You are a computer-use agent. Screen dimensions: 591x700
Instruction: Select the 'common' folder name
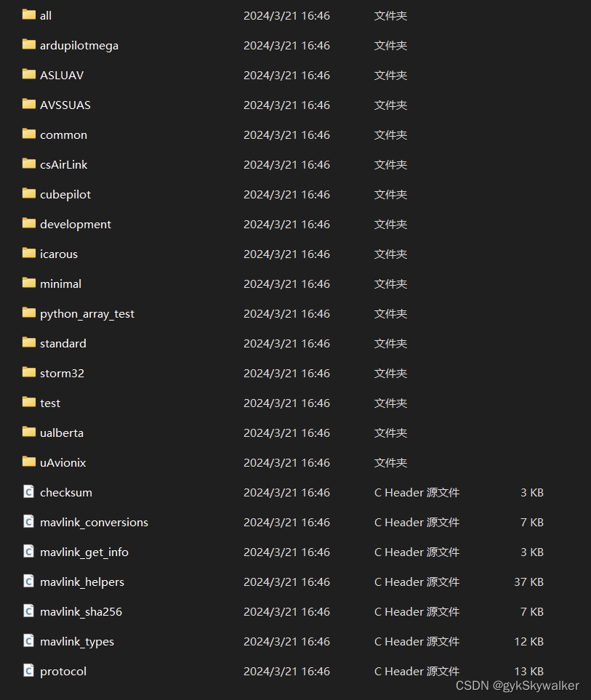coord(63,135)
